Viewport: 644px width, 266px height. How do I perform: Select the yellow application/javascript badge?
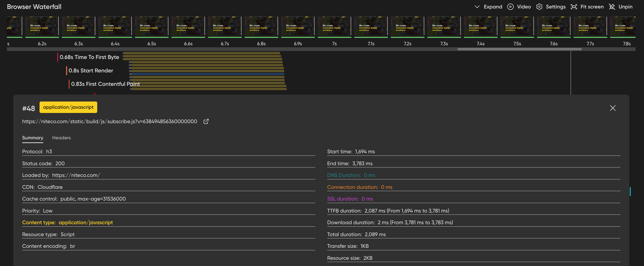tap(68, 107)
